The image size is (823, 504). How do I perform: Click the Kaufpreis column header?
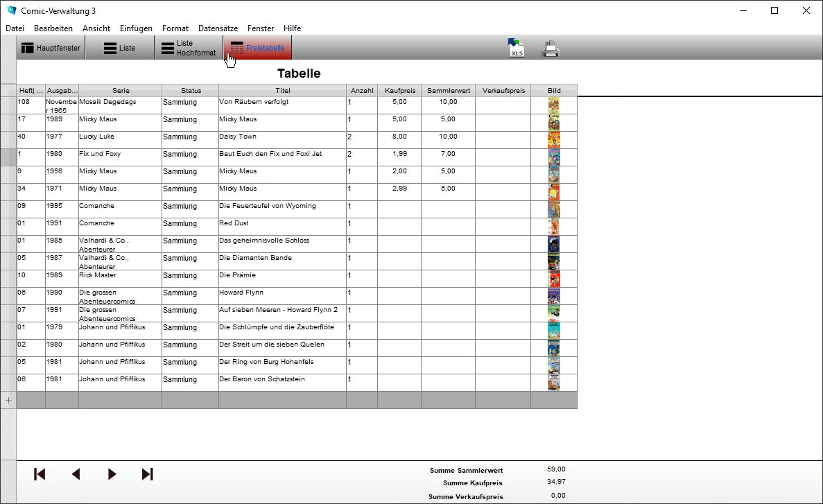point(399,91)
